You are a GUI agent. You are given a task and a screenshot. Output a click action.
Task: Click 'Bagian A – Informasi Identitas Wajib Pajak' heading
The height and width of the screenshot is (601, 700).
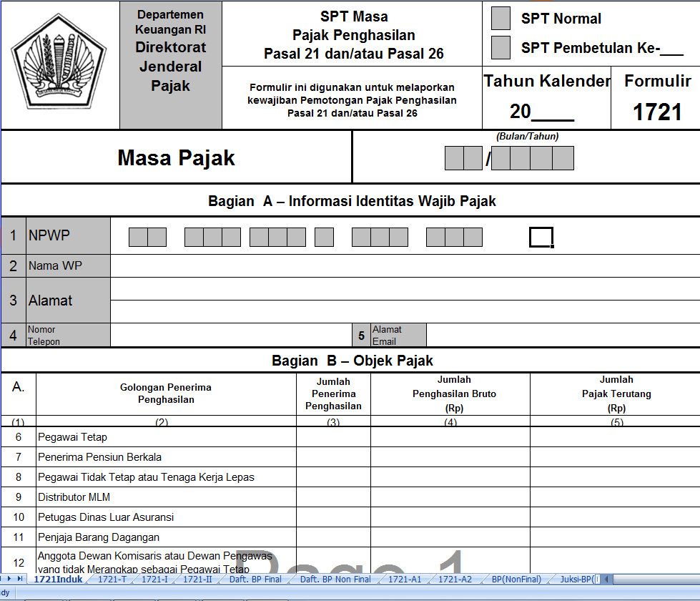(352, 201)
